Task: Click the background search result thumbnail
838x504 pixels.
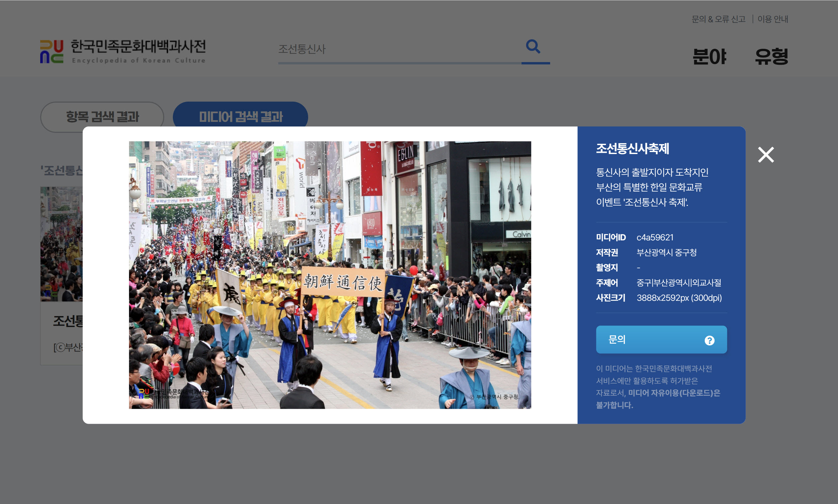Action: 61,243
